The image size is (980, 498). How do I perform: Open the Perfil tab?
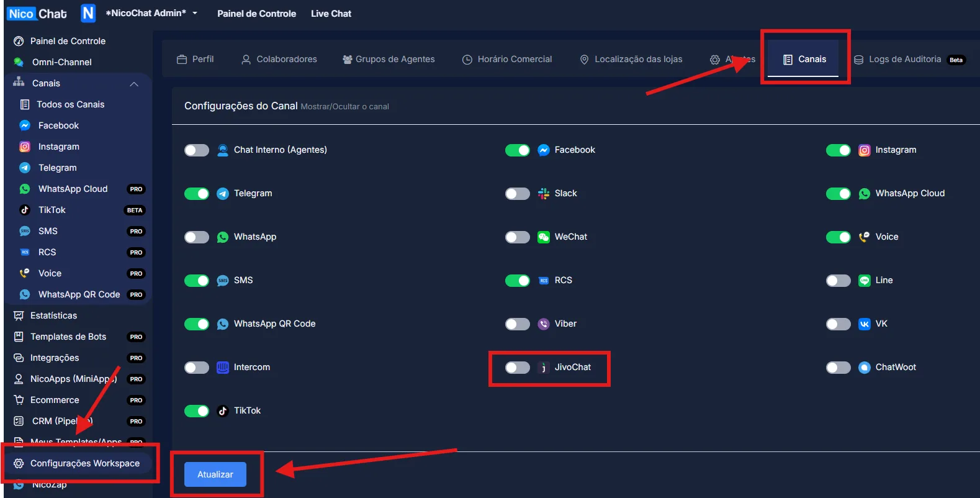click(x=196, y=59)
